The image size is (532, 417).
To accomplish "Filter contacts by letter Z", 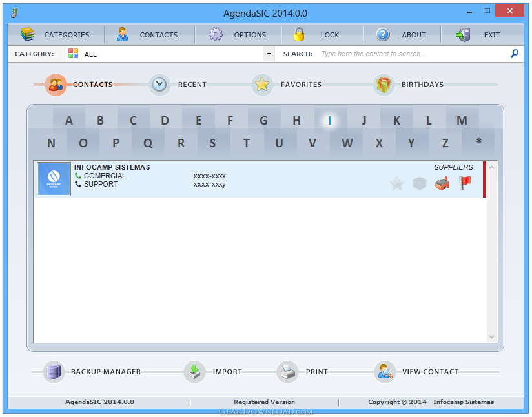I will (x=445, y=143).
